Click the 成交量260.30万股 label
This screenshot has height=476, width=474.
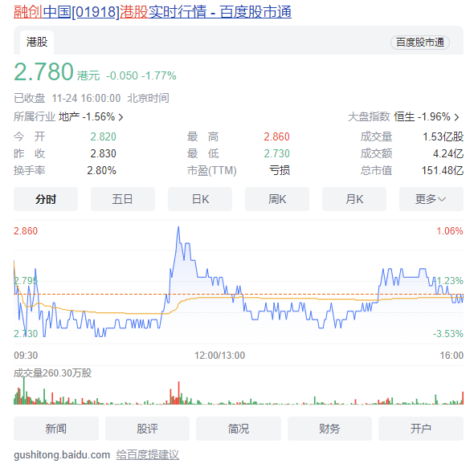pyautogui.click(x=52, y=372)
